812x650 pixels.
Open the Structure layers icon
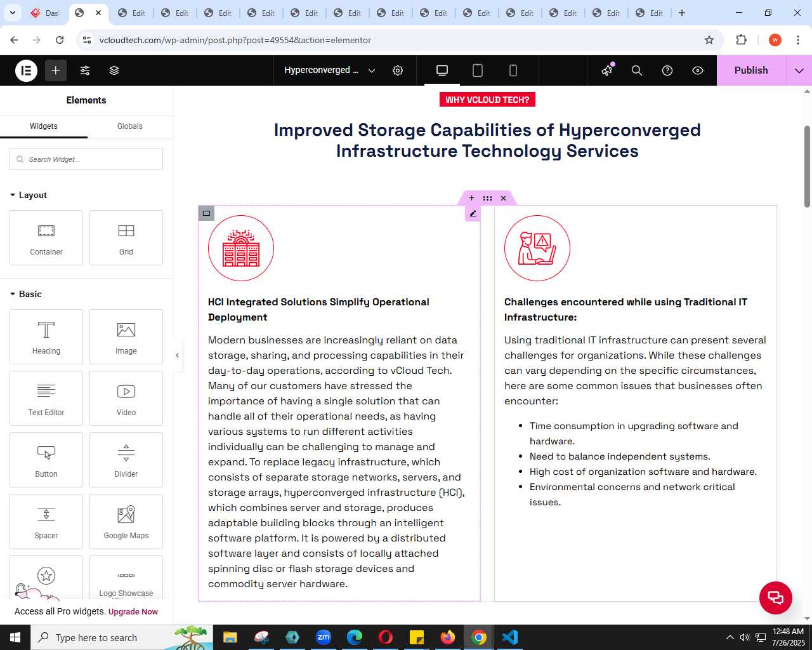click(114, 70)
